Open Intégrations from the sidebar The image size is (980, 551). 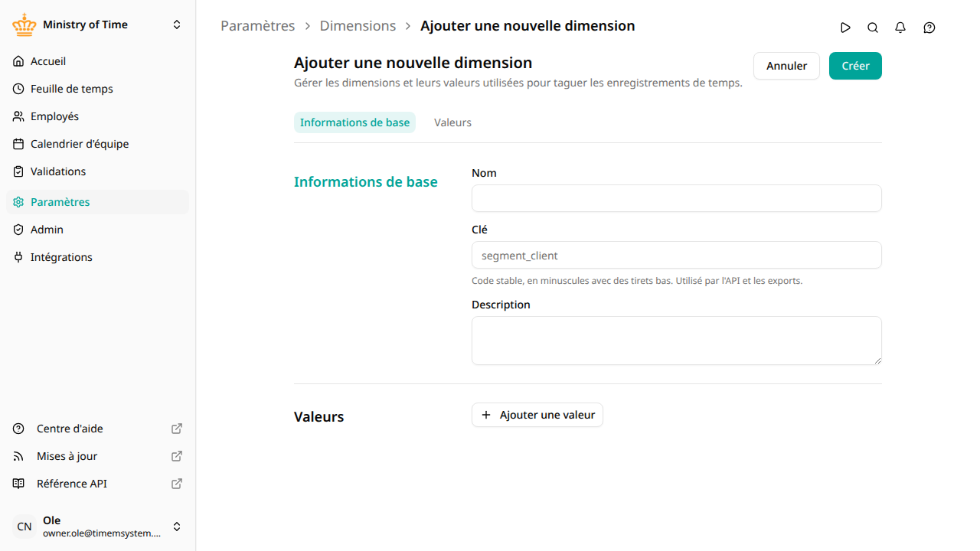click(x=97, y=257)
